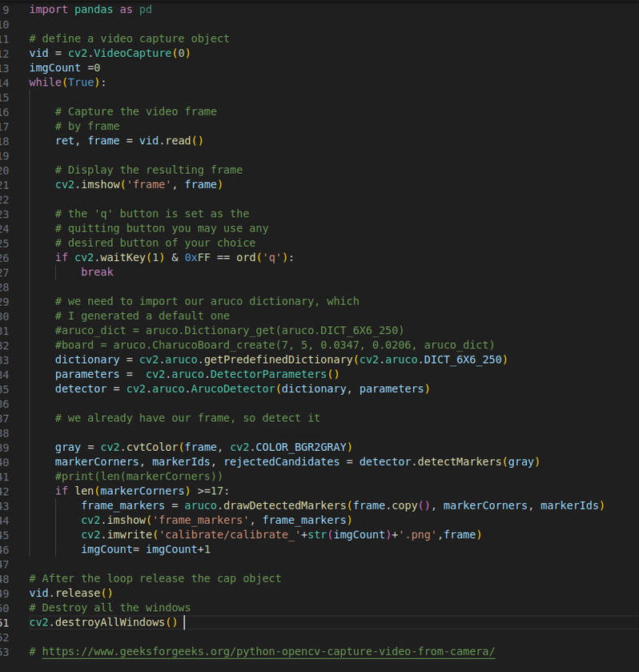Viewport: 639px width, 672px height.
Task: Click the 'markerCorners, markerIds, rejectedCandidates' line
Action: coord(297,461)
